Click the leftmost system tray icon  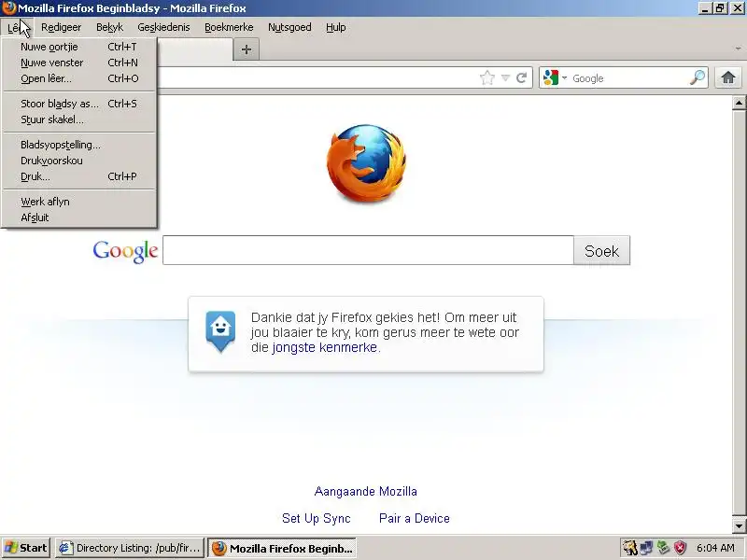(x=629, y=548)
